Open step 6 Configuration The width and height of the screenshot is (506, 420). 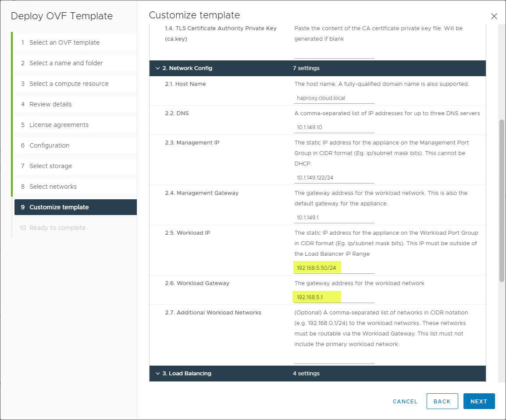point(49,145)
